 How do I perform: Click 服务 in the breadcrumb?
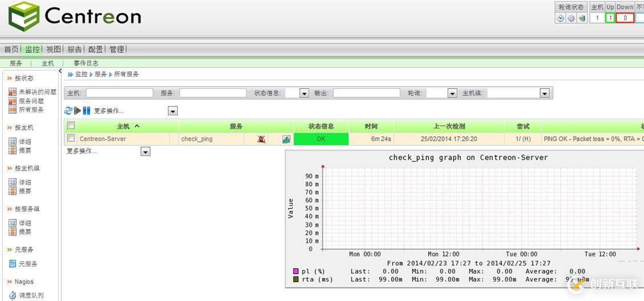coord(100,75)
